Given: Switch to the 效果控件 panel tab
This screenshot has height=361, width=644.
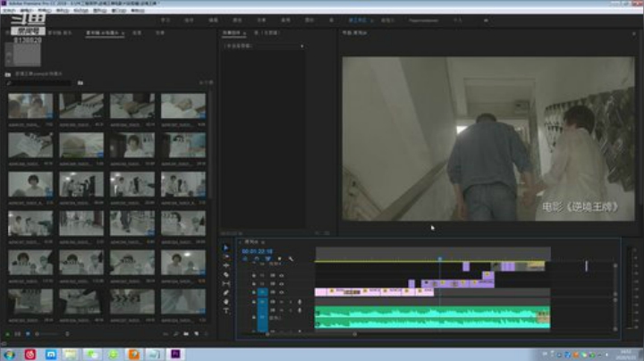Looking at the screenshot, I should point(232,33).
